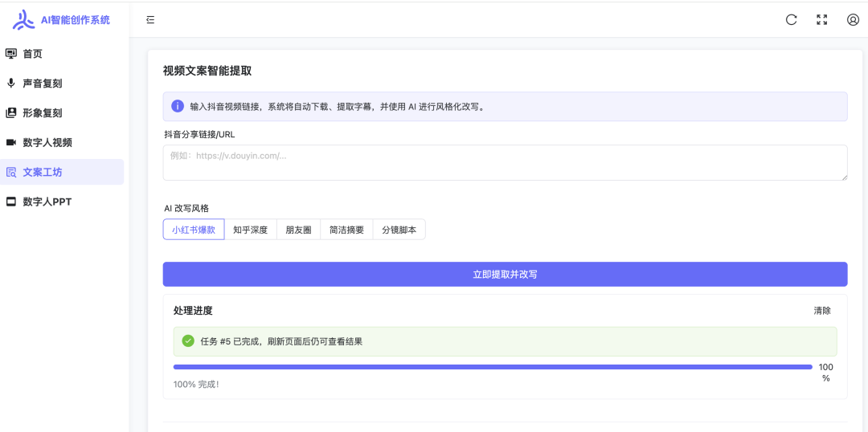Click the video camera icon beside 数字人视频

click(x=10, y=143)
